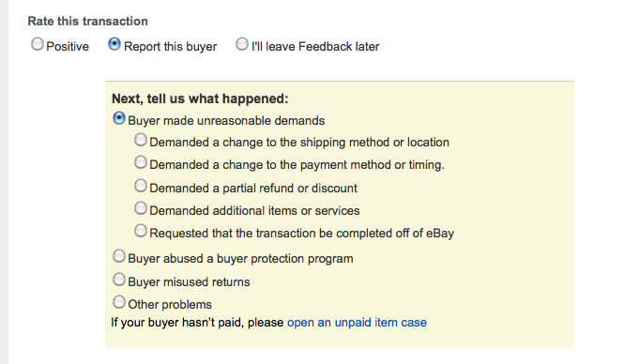Pick payment method or timing change radio
This screenshot has width=625, height=364.
(141, 162)
